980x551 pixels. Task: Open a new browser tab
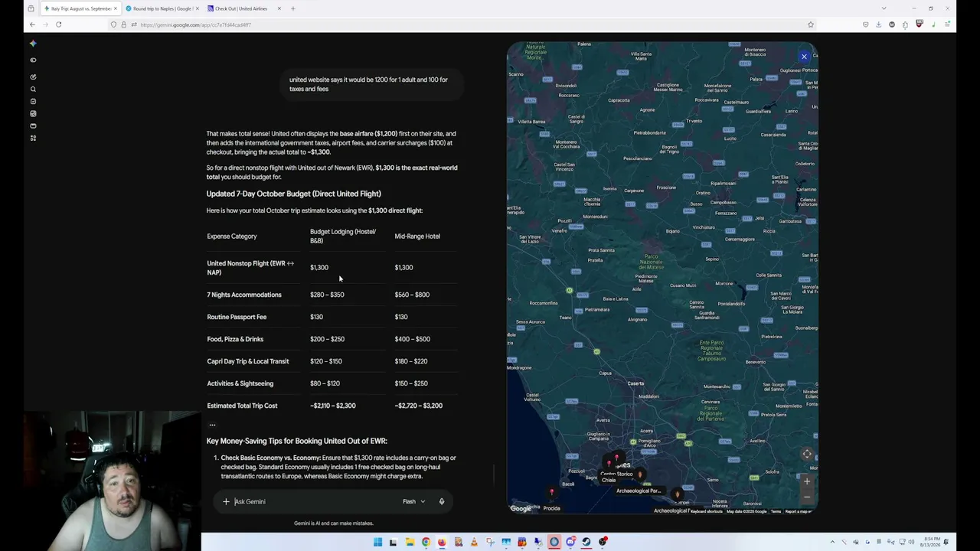click(292, 8)
